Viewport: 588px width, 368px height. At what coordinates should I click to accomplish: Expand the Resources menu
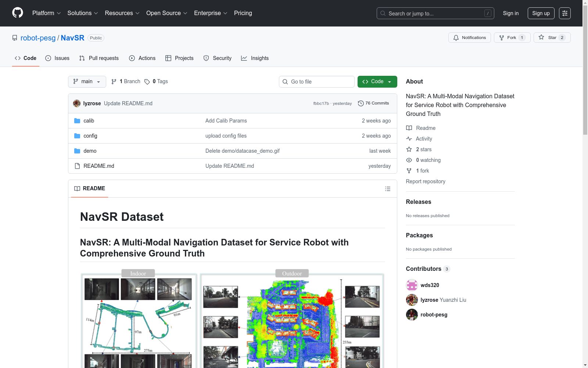point(122,13)
